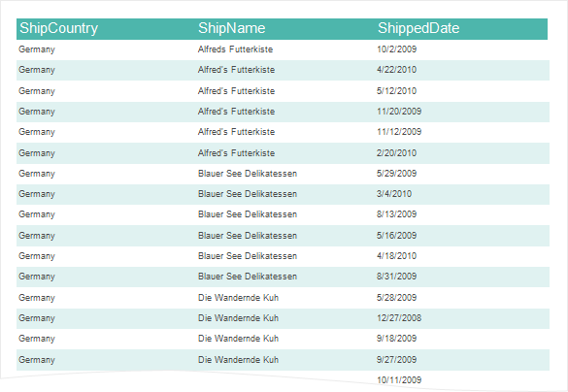The width and height of the screenshot is (568, 392).
Task: Click the ShipCountry column header
Action: (58, 28)
